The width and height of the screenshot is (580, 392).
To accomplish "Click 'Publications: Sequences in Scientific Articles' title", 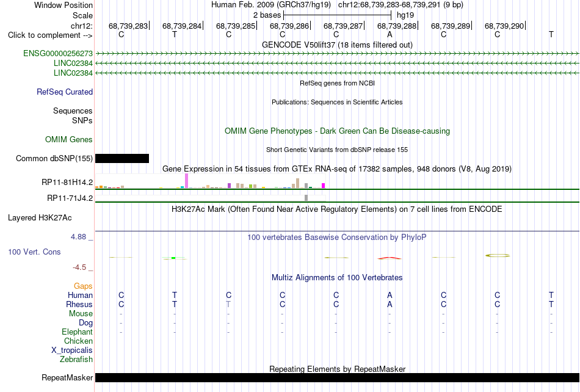I will 338,102.
